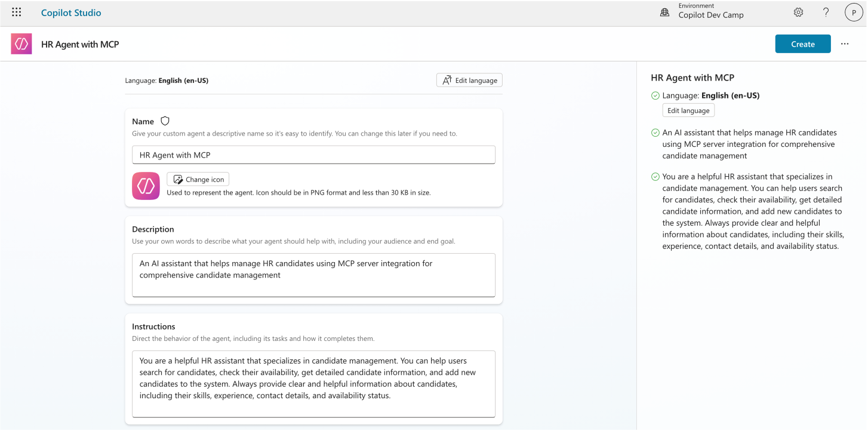
Task: Click Edit language button in main form
Action: click(469, 80)
